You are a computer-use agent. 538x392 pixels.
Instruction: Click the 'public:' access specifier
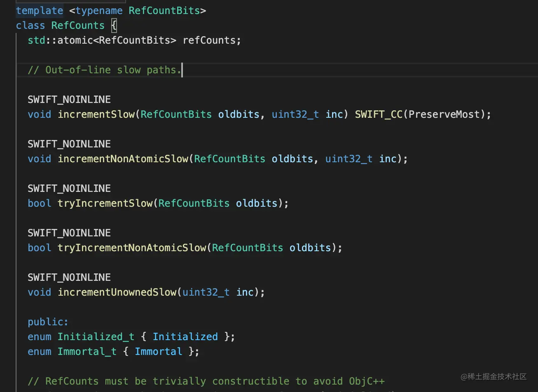click(x=48, y=322)
